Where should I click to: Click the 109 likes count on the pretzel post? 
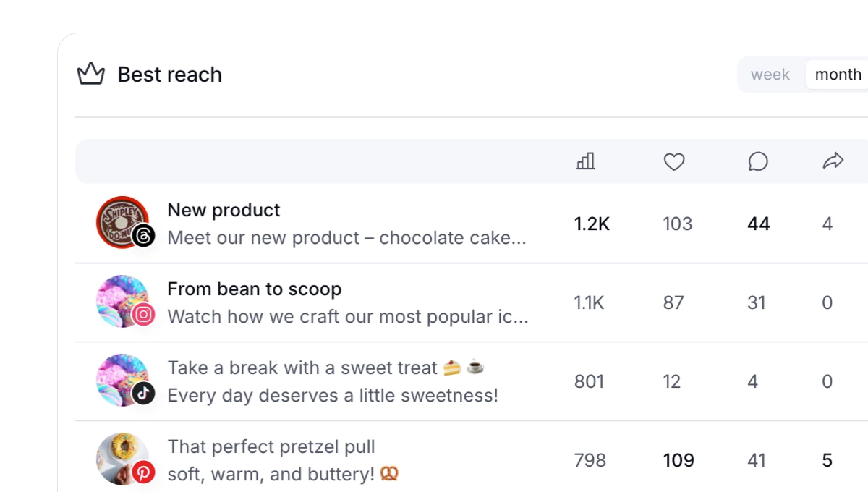tap(678, 460)
